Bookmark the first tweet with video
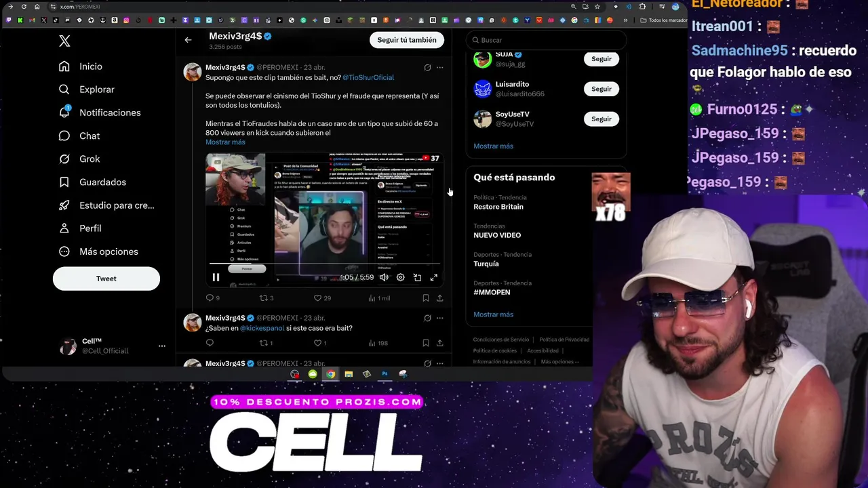 point(425,298)
